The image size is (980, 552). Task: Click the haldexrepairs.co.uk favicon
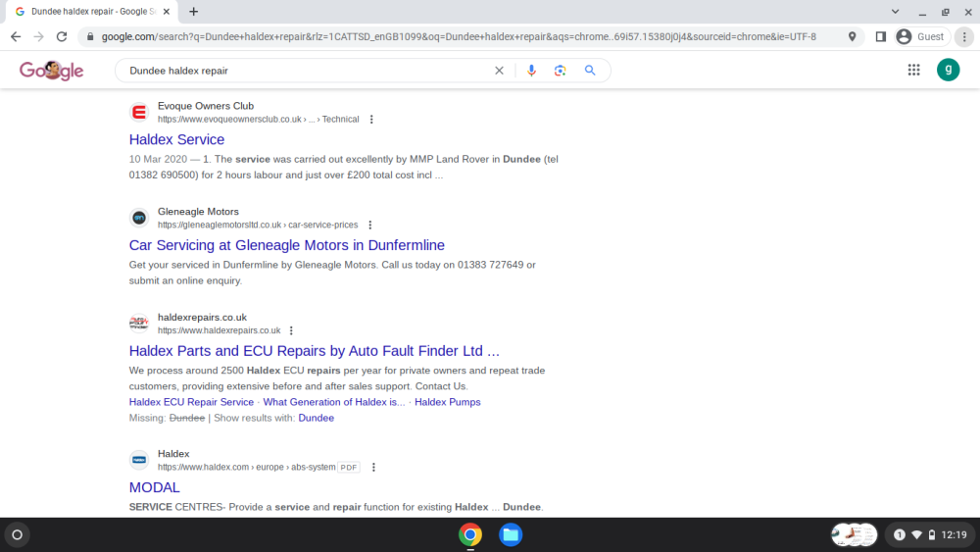(x=139, y=324)
